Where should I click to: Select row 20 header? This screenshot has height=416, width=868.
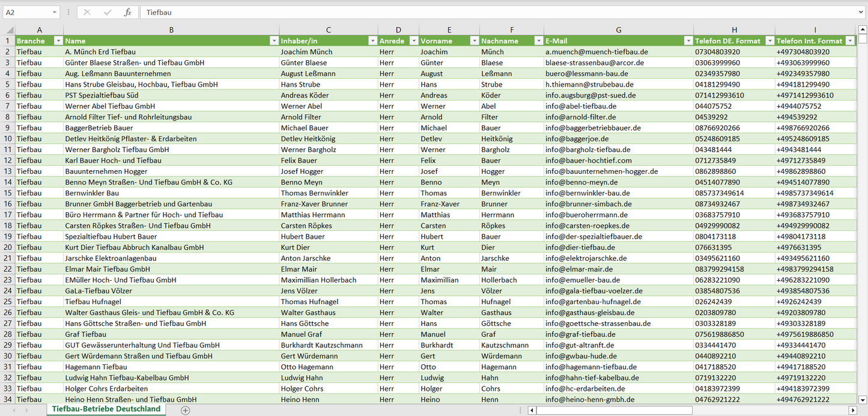tap(7, 247)
